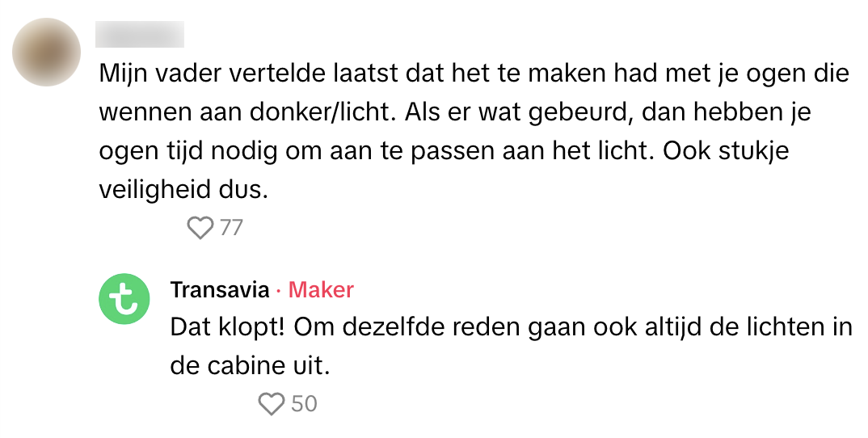The width and height of the screenshot is (868, 438).
Task: Open Transavia's green logo avatar
Action: [124, 300]
